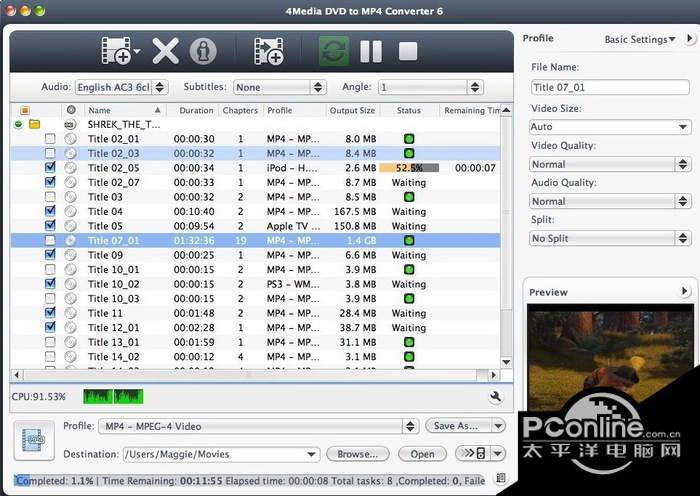Open the wrench settings icon near CPU
Screen dimensions: 700x496
click(x=496, y=396)
